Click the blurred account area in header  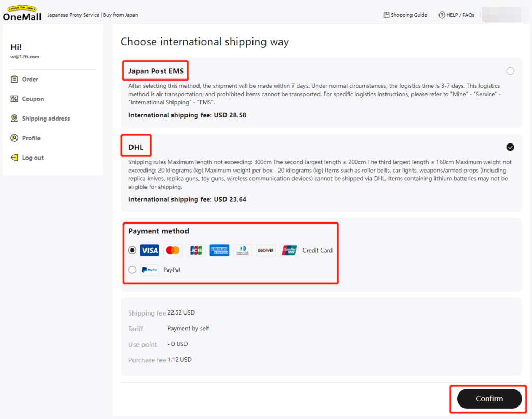click(504, 15)
